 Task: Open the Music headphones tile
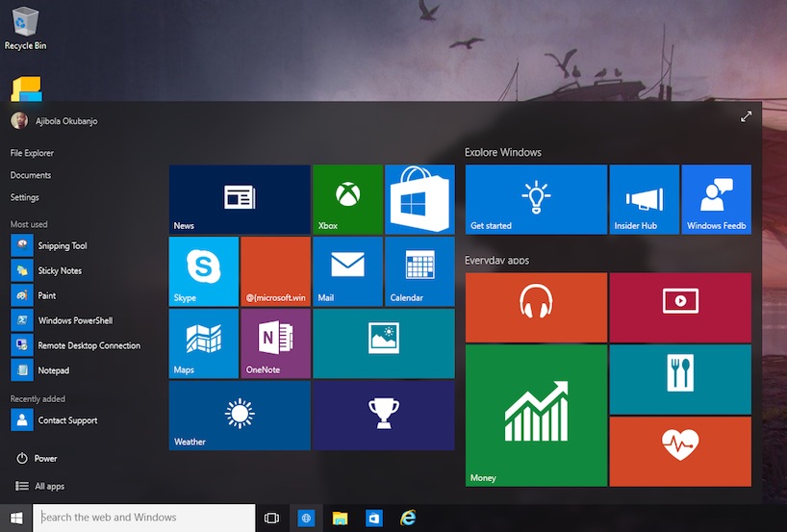[536, 307]
